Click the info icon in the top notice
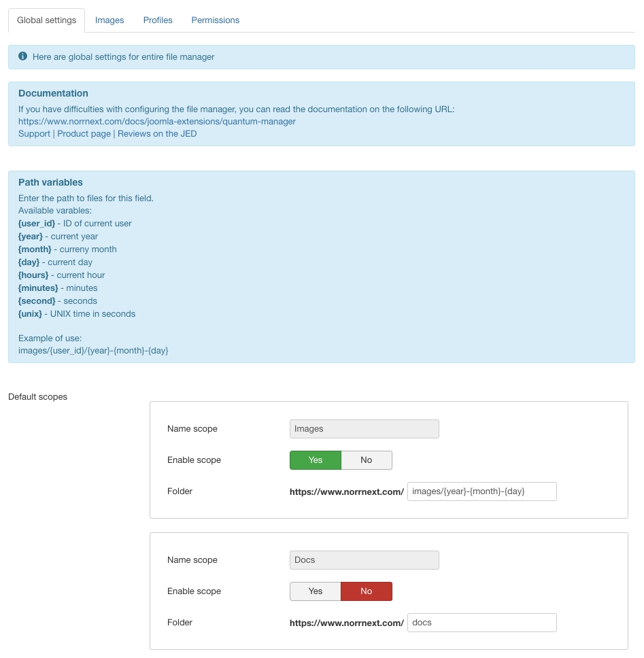644x658 pixels. point(23,56)
